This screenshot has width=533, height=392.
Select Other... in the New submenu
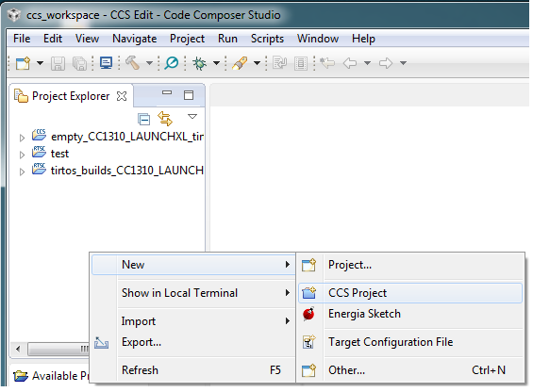pos(410,370)
